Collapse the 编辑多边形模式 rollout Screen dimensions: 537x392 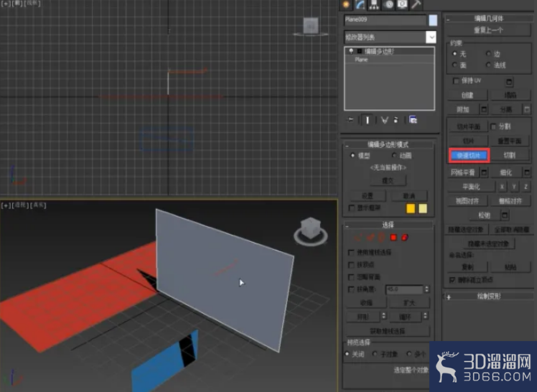point(347,146)
